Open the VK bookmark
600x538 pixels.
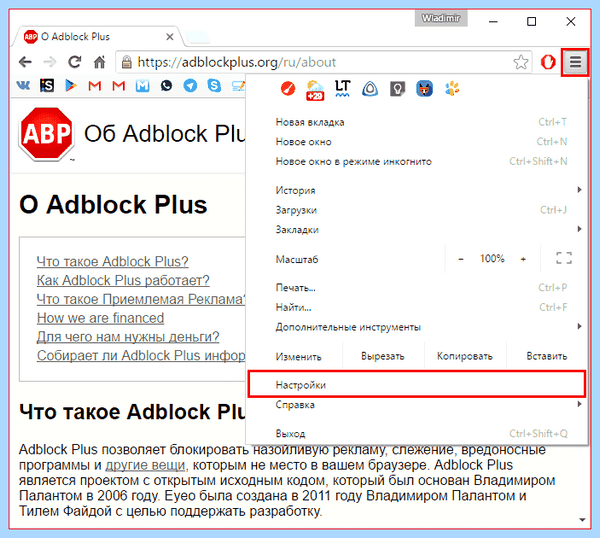pyautogui.click(x=23, y=85)
